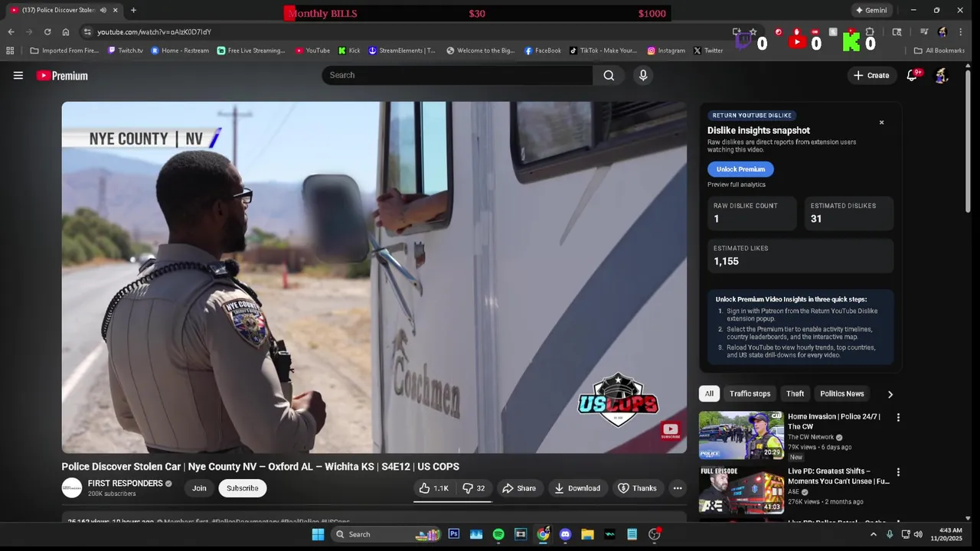Viewport: 980px width, 551px height.
Task: Open Live PD Greatest Shifts video thumbnail
Action: [740, 490]
